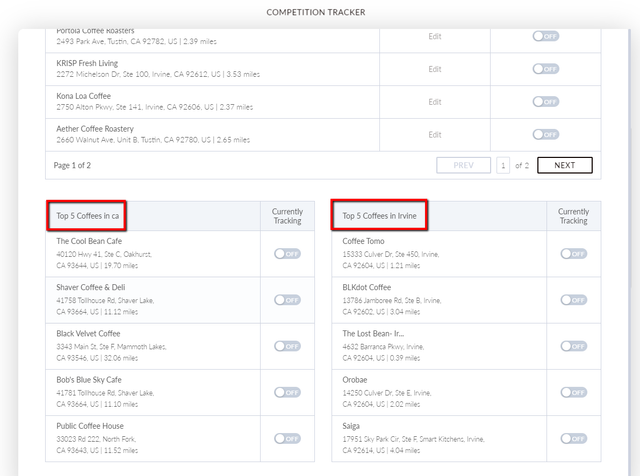This screenshot has height=476, width=640.
Task: Turn on tracking for Shaver Coffee & Deli
Action: click(x=287, y=300)
